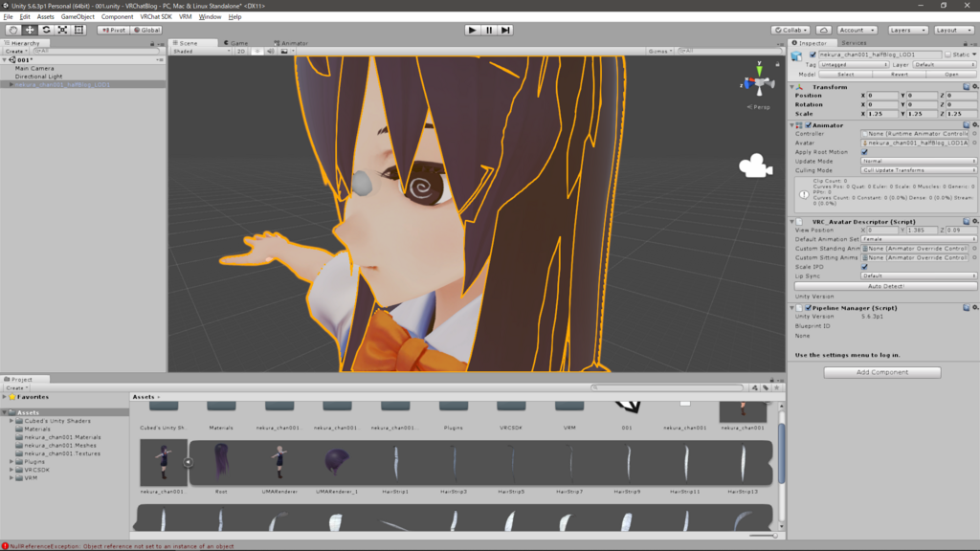Open Transform help reference icon
980x551 pixels.
click(967, 87)
